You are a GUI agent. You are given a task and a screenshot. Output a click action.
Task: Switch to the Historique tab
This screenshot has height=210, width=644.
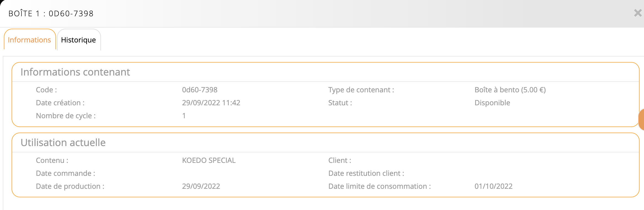78,40
